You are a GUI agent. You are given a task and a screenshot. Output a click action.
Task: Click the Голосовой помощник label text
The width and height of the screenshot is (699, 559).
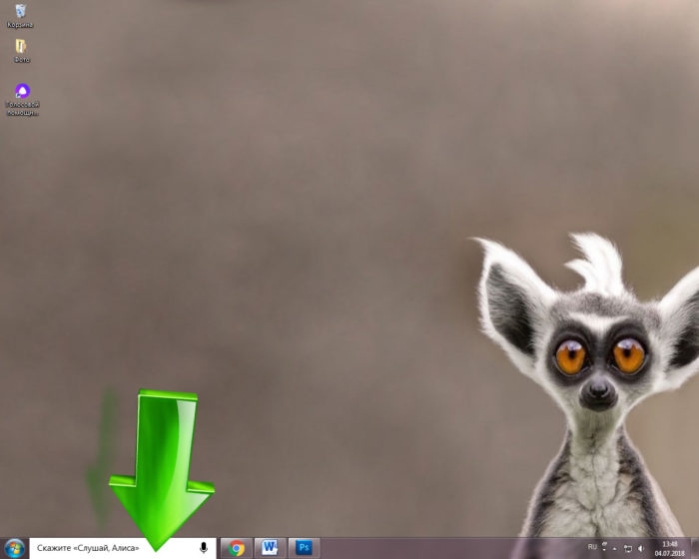pos(22,108)
